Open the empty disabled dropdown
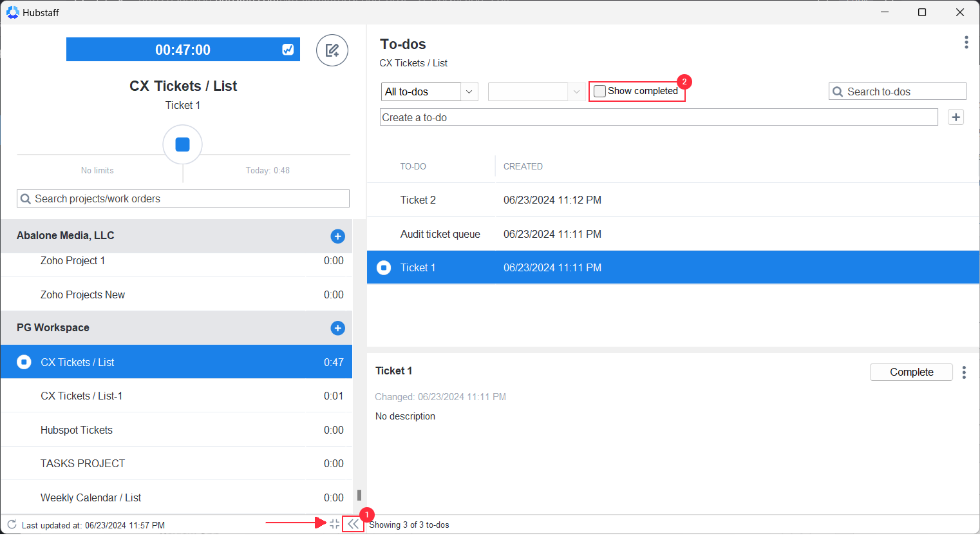This screenshot has width=980, height=540. 536,92
